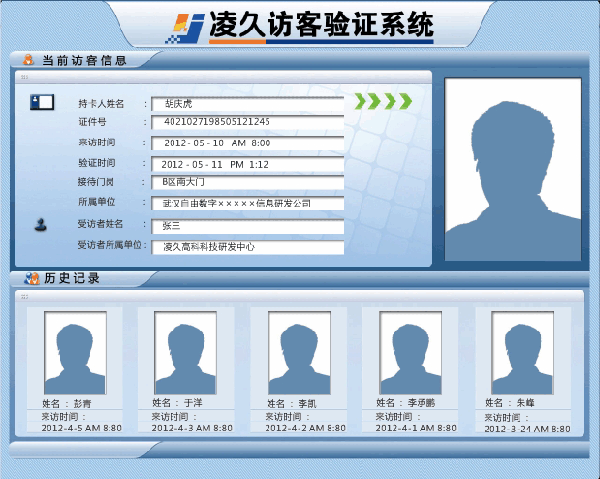Click the green chevron arrows

384,101
